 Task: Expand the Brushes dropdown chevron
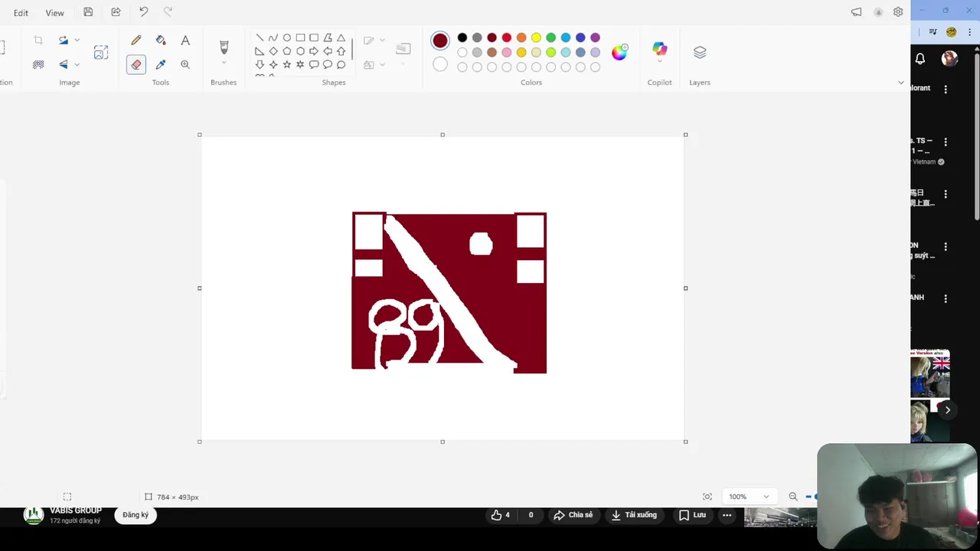coord(224,63)
